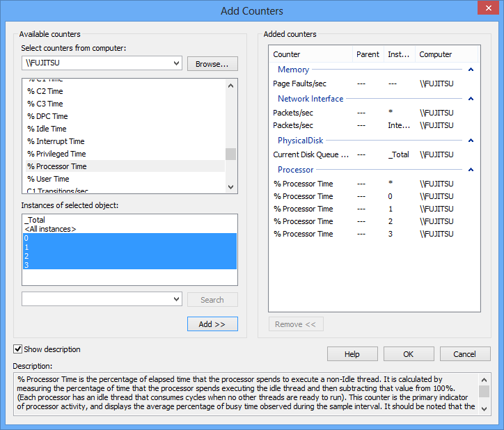The image size is (504, 430).
Task: Select <All instances> entry
Action: click(50, 229)
